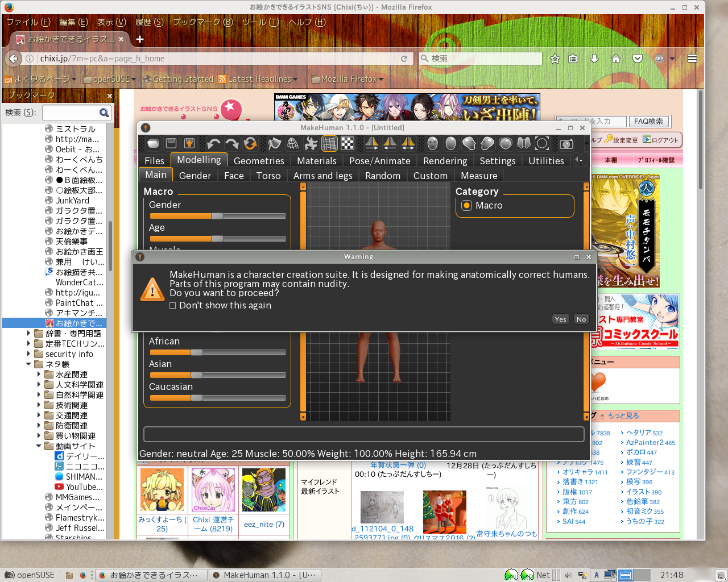Image resolution: width=728 pixels, height=582 pixels.
Task: Click the Redo arrow in MakeHuman toolbar
Action: point(232,144)
